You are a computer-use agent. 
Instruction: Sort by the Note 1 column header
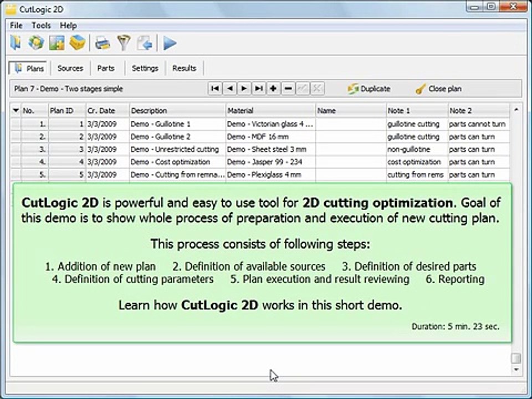(417, 110)
